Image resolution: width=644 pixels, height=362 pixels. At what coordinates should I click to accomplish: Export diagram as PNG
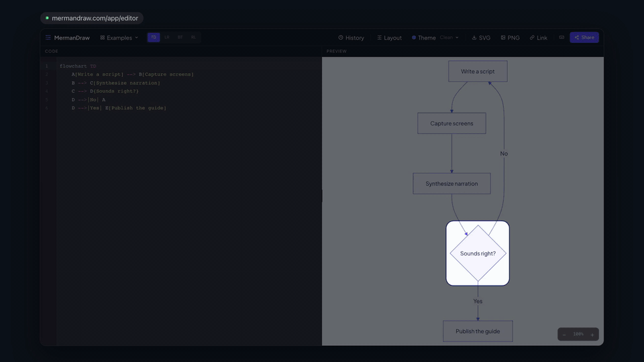(510, 38)
